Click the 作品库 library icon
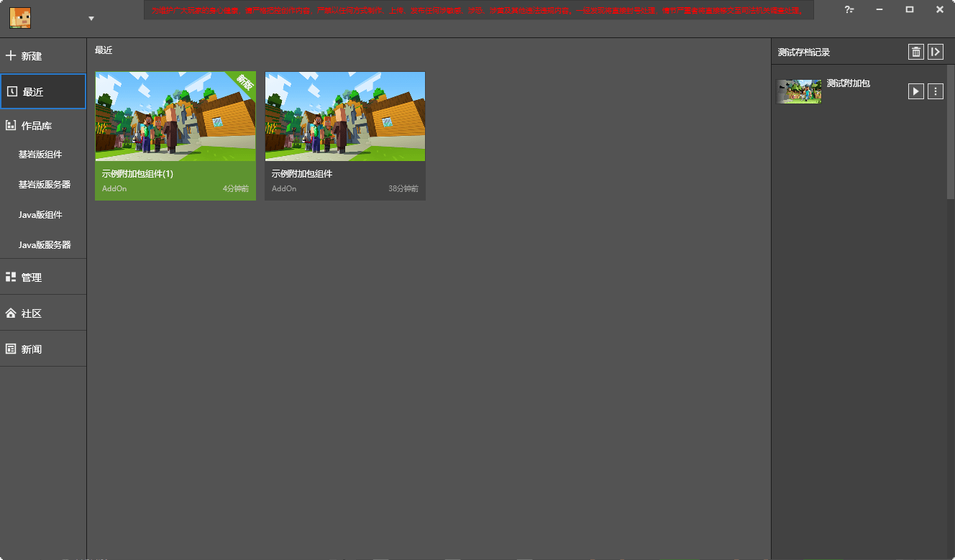Image resolution: width=955 pixels, height=560 pixels. 11,126
